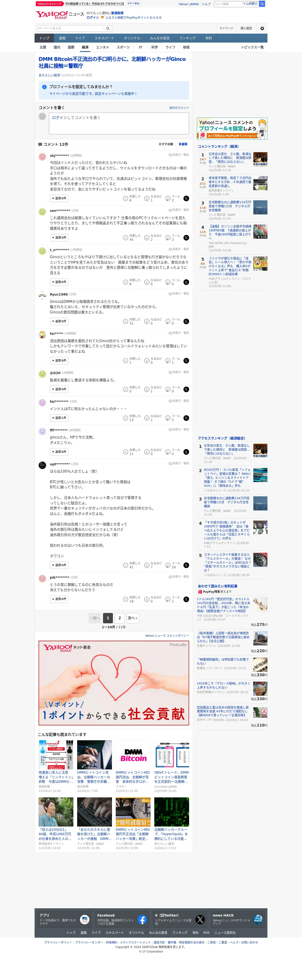Click the blue web search button at top
Screen dimensions: 302x980
pyautogui.click(x=262, y=4)
